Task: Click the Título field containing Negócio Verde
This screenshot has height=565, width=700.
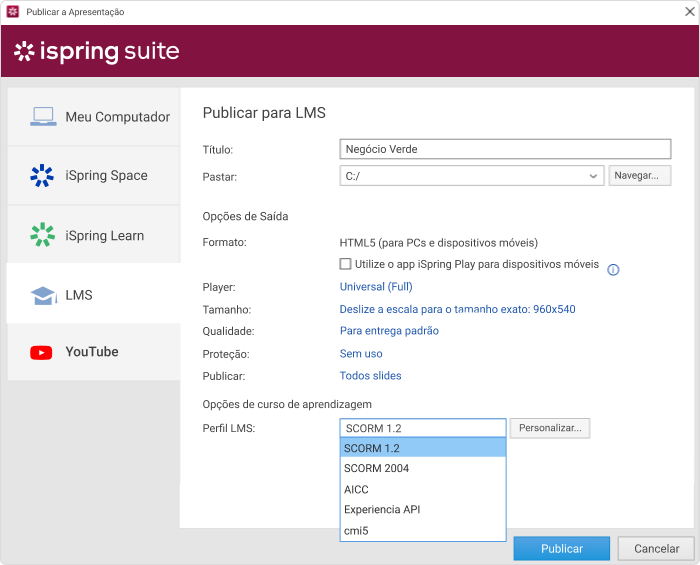Action: (505, 149)
